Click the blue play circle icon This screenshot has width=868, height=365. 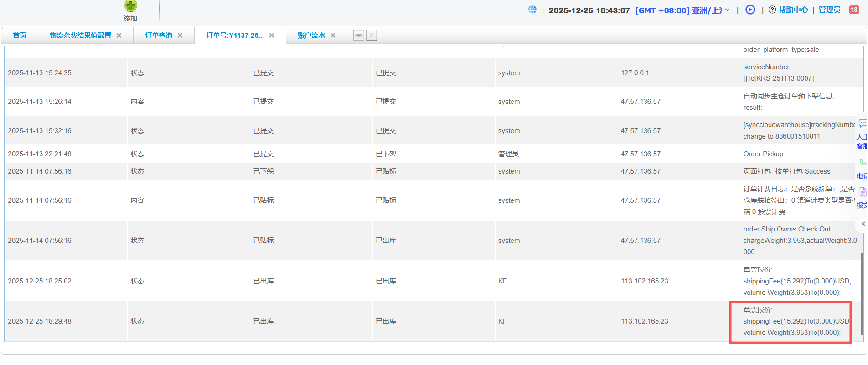(750, 10)
